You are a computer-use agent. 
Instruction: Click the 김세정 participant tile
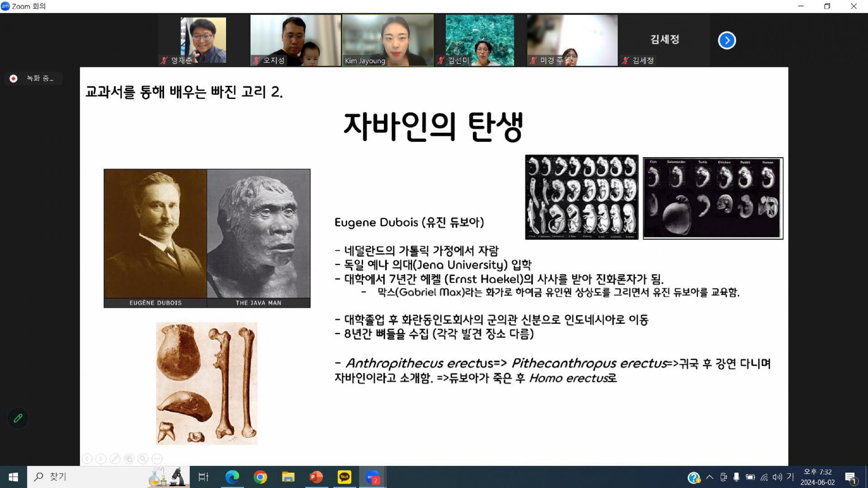click(664, 40)
